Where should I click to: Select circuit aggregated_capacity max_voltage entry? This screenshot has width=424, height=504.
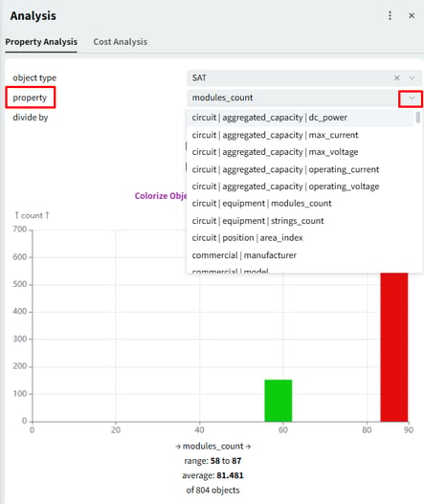pos(300,152)
